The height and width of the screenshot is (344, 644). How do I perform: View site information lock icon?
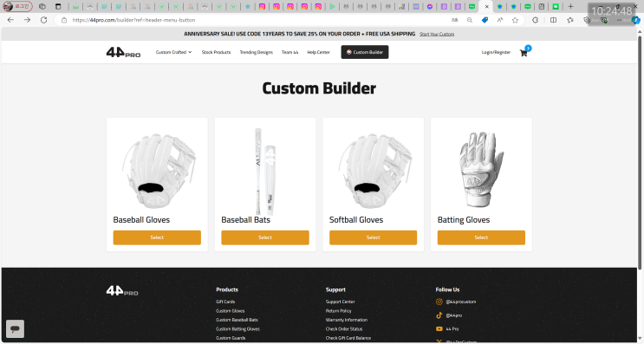point(64,20)
